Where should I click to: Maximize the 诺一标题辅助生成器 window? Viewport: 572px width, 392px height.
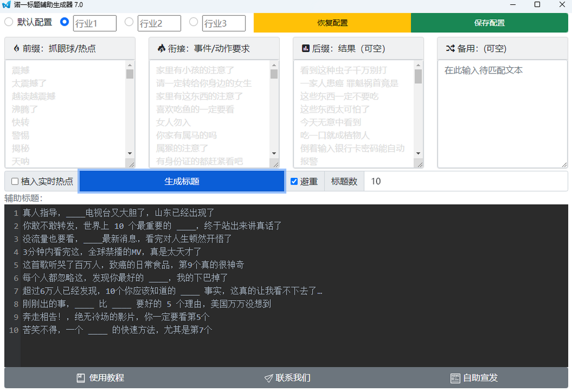pos(537,5)
